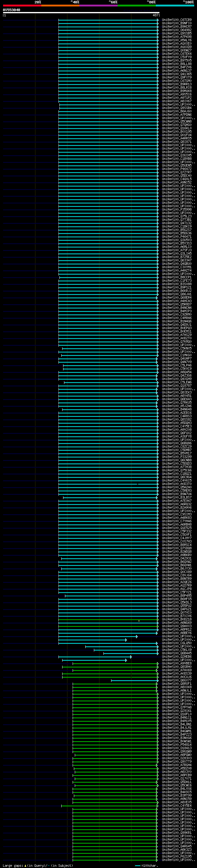Select label UniRef100_C5XFY9
Image resolution: width=197 pixels, height=868 pixels.
(x=177, y=57)
